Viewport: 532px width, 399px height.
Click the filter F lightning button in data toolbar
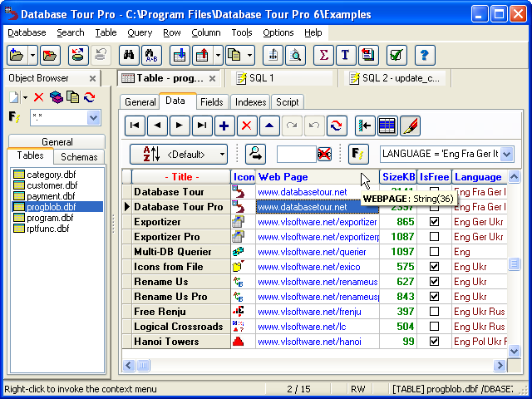pos(358,154)
